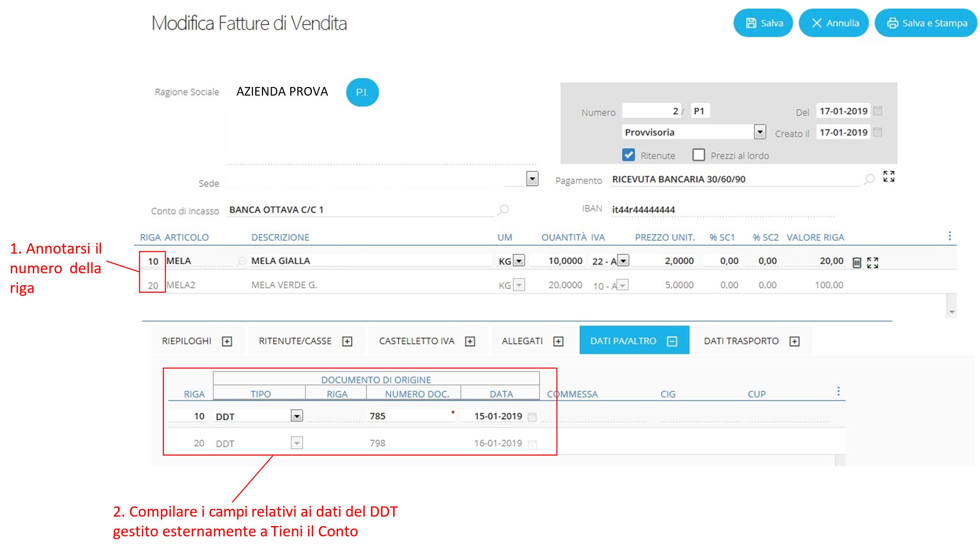This screenshot has width=980, height=547.
Task: Click the calendar icon next to Creato il
Action: [x=877, y=132]
